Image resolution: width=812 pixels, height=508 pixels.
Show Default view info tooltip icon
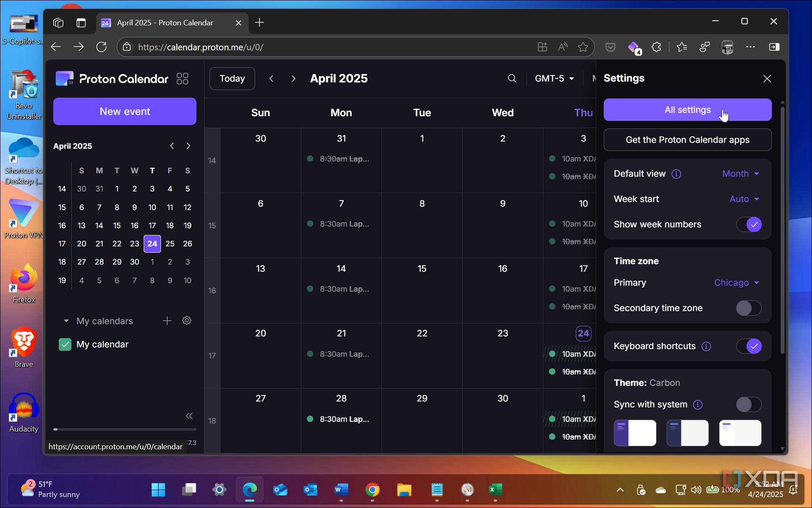click(676, 174)
